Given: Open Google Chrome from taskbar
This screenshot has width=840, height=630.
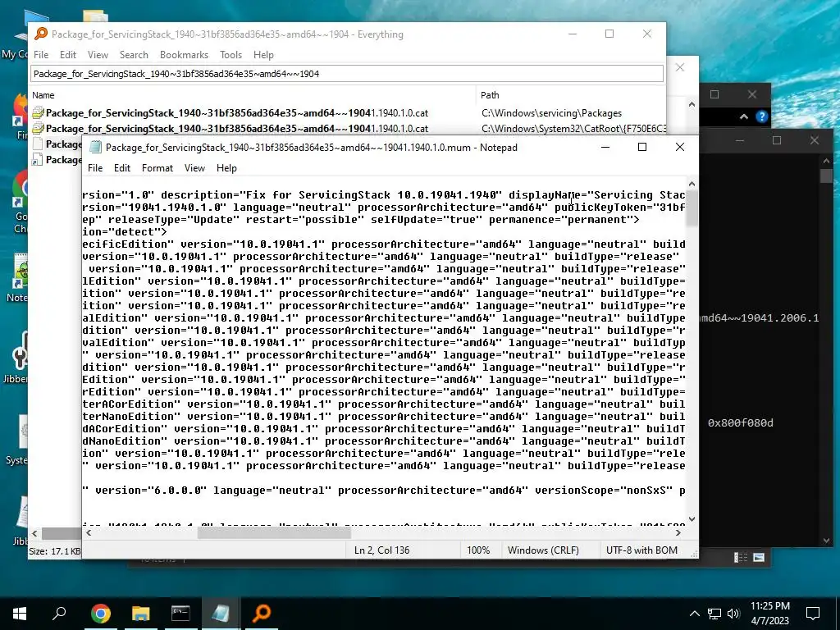Looking at the screenshot, I should tap(100, 614).
